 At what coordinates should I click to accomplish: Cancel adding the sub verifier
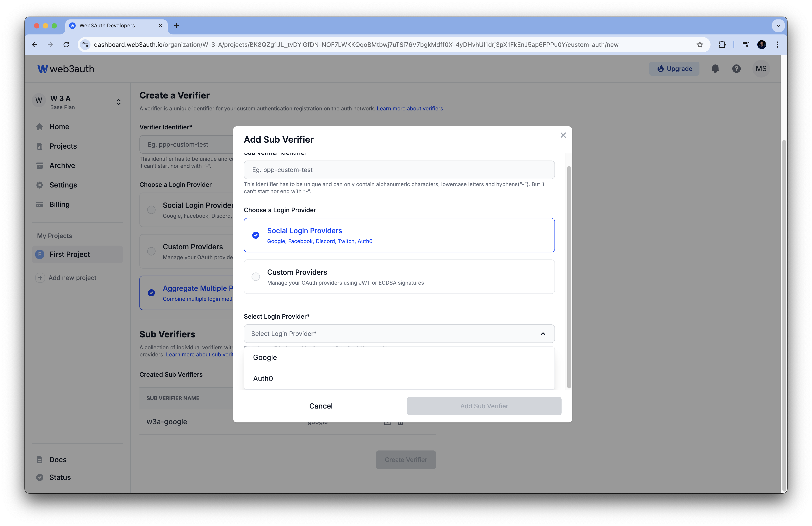(x=321, y=406)
